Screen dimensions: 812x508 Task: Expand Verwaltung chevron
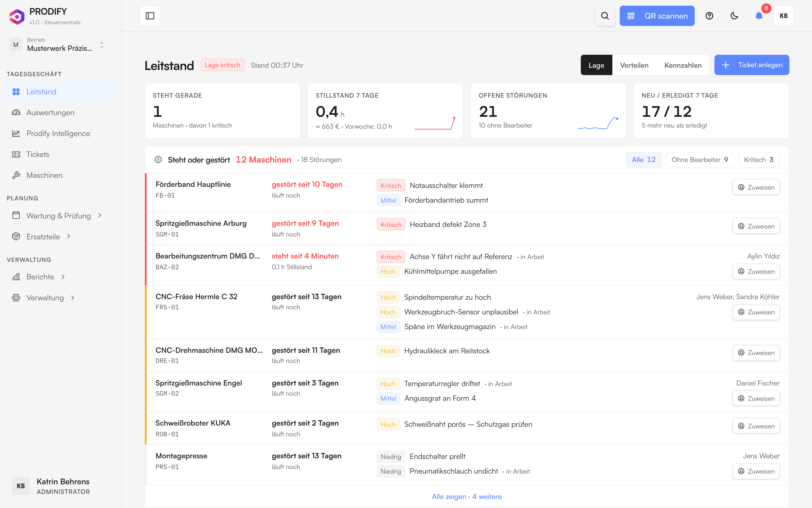73,298
